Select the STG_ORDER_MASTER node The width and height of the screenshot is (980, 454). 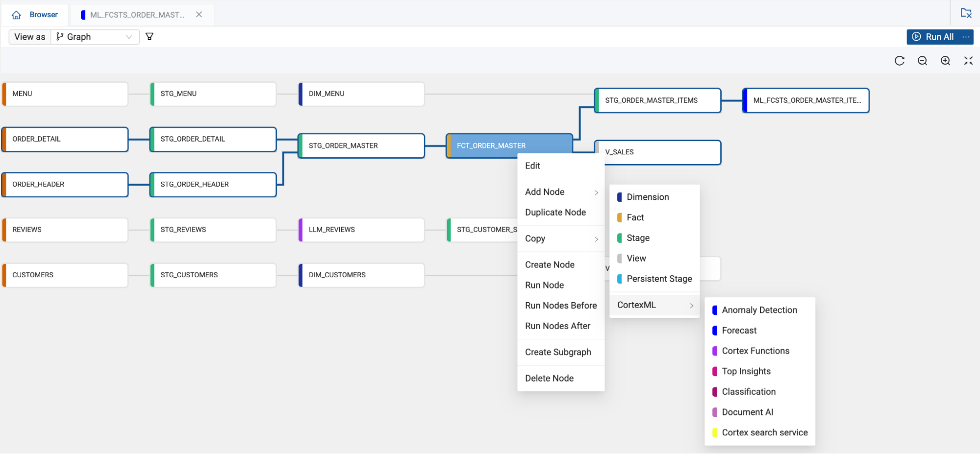point(361,145)
